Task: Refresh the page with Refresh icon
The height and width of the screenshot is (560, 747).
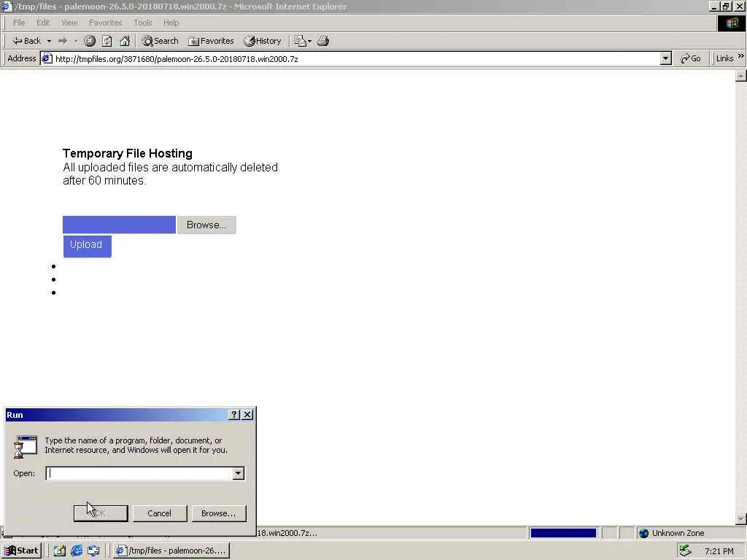Action: pyautogui.click(x=107, y=41)
